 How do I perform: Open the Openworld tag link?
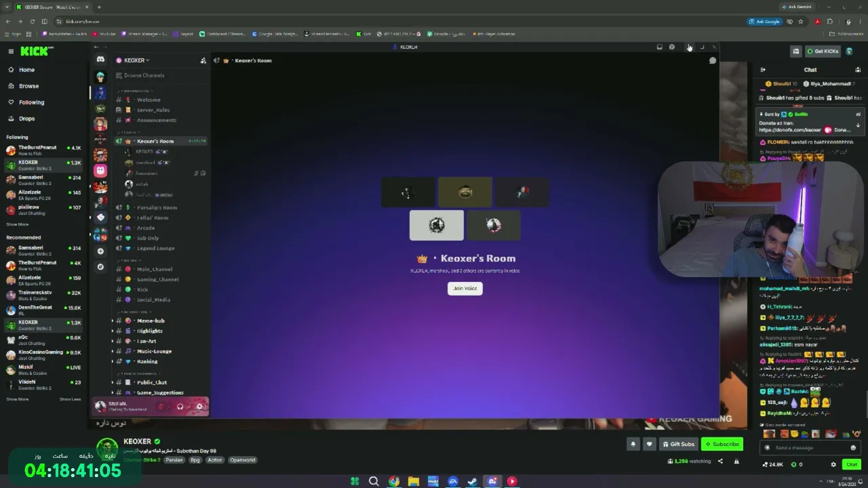(x=242, y=460)
